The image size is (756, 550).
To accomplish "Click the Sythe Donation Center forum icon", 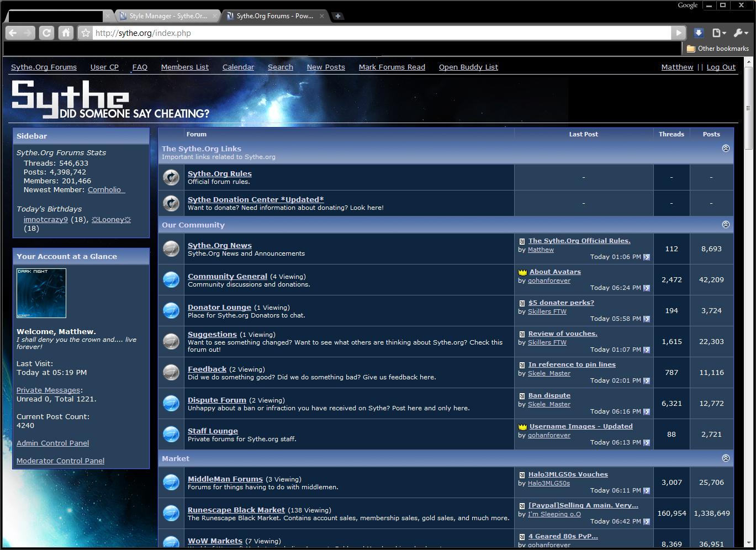I will coord(171,203).
